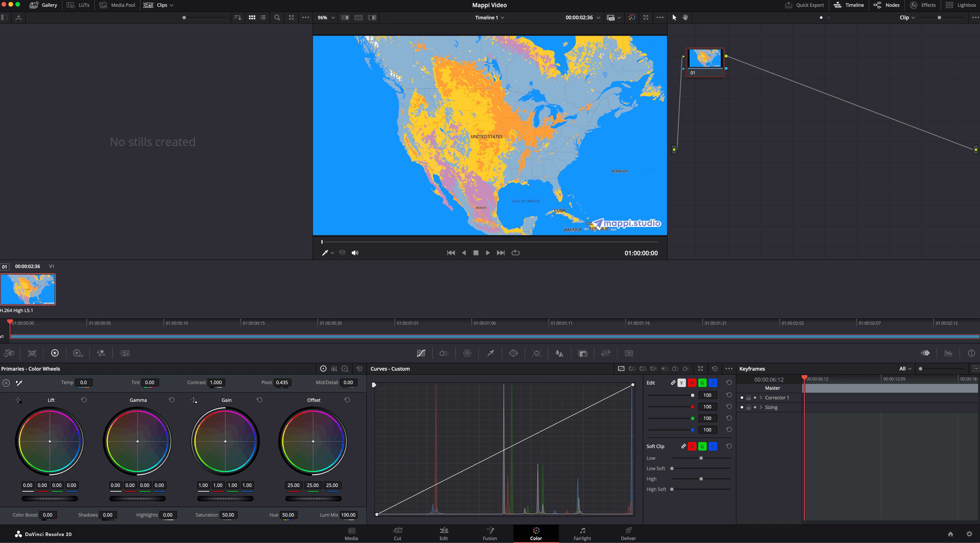Toggle the Nodes panel button

(x=886, y=5)
